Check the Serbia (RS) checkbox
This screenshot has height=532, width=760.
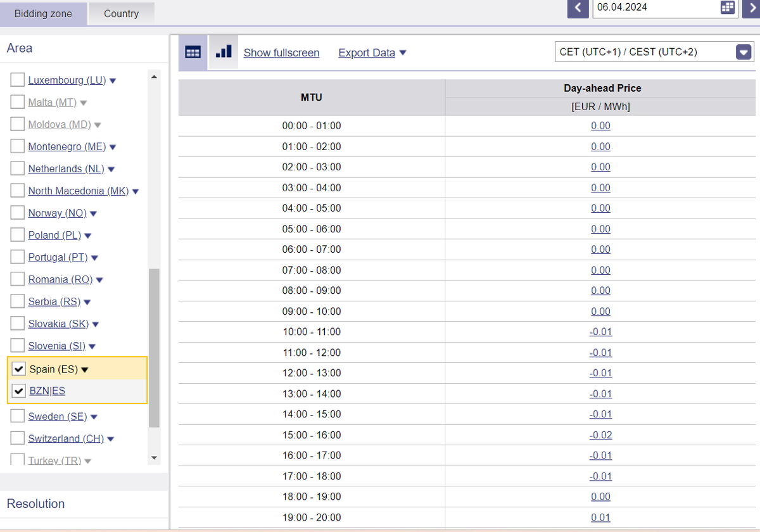(x=18, y=301)
